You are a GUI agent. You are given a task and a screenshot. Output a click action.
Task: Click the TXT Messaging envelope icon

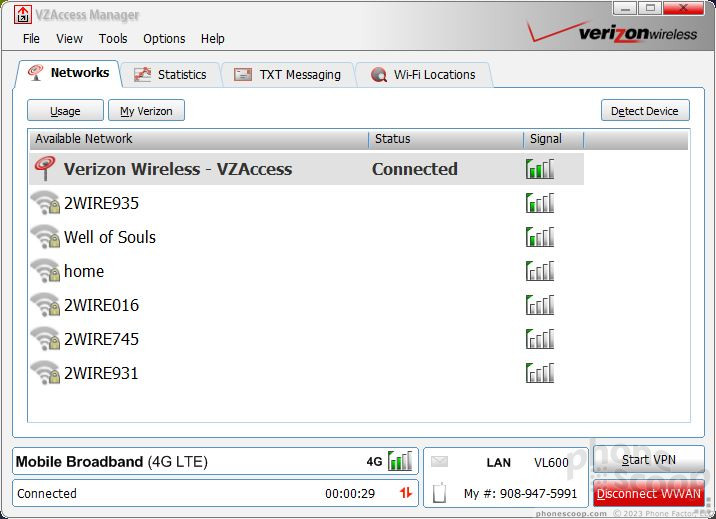click(x=243, y=74)
